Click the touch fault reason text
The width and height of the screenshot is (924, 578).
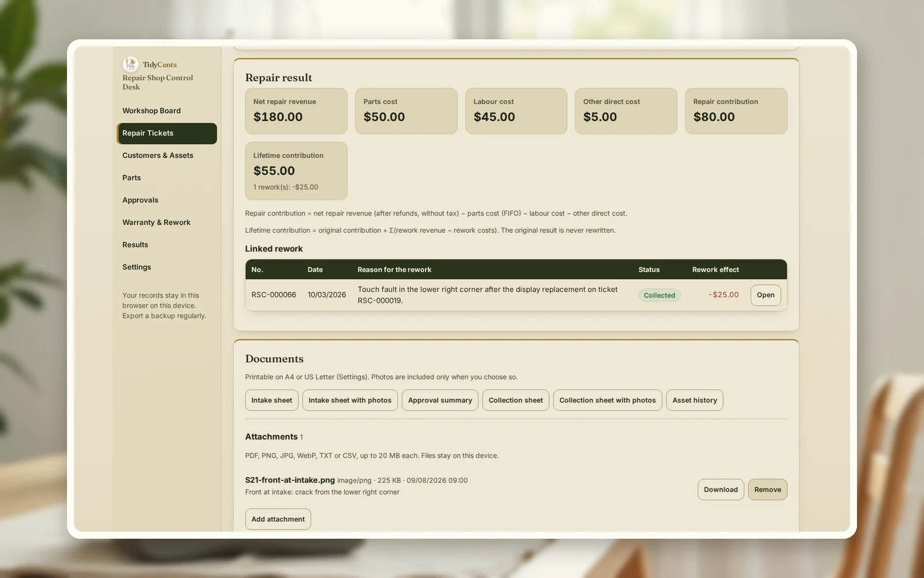point(487,295)
